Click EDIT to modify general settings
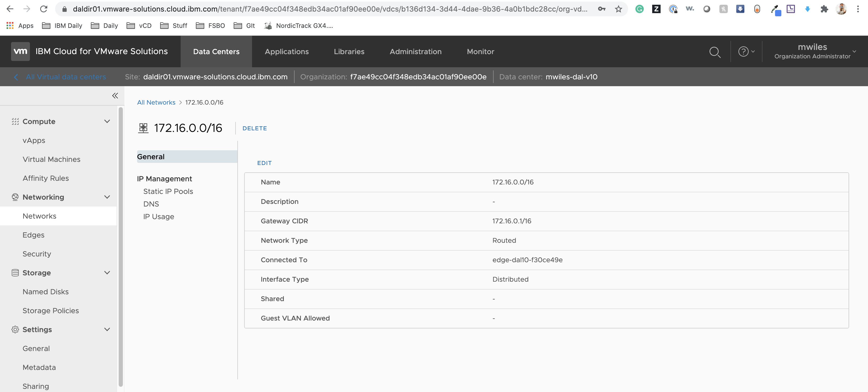 pyautogui.click(x=264, y=163)
